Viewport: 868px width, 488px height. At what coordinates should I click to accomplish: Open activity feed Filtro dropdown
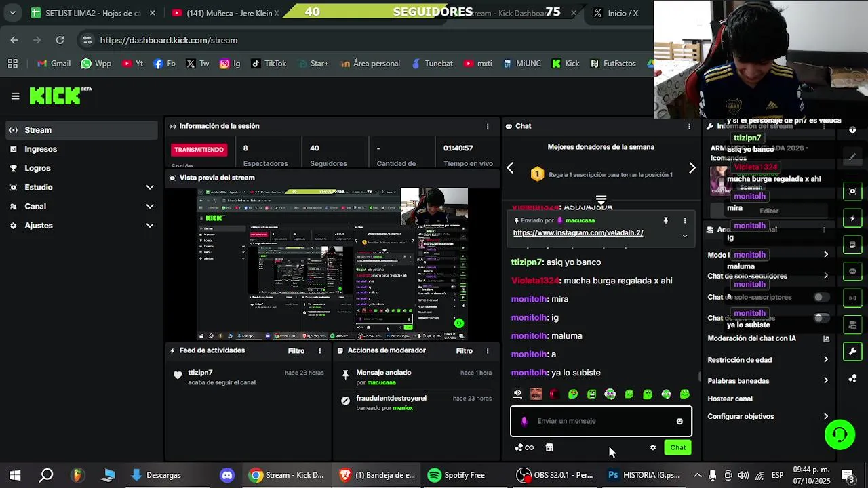(x=296, y=351)
